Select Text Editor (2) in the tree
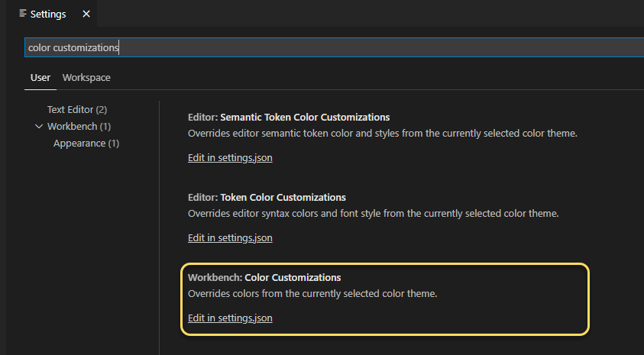 pyautogui.click(x=76, y=110)
